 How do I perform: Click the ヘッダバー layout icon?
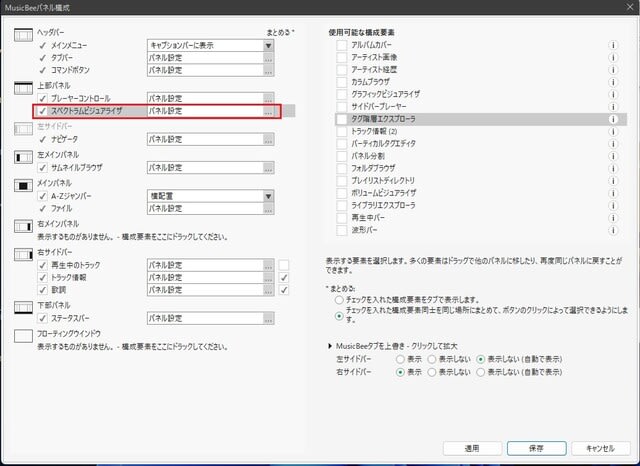click(x=23, y=35)
